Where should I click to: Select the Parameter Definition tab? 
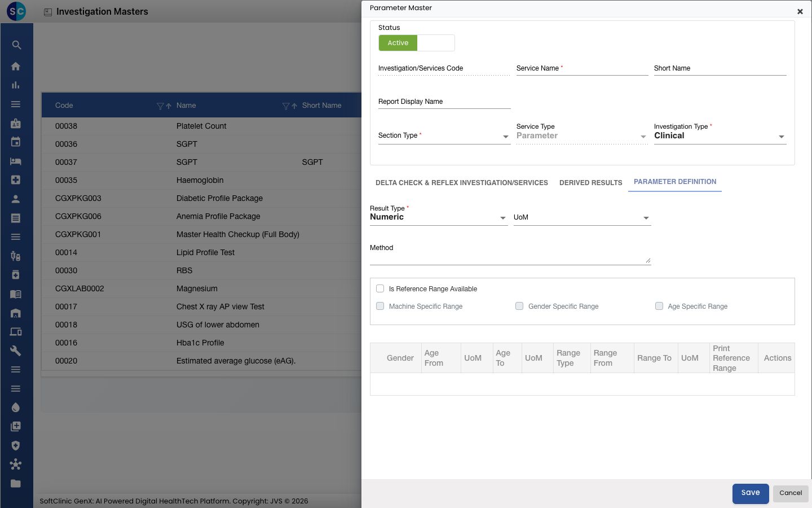(675, 182)
